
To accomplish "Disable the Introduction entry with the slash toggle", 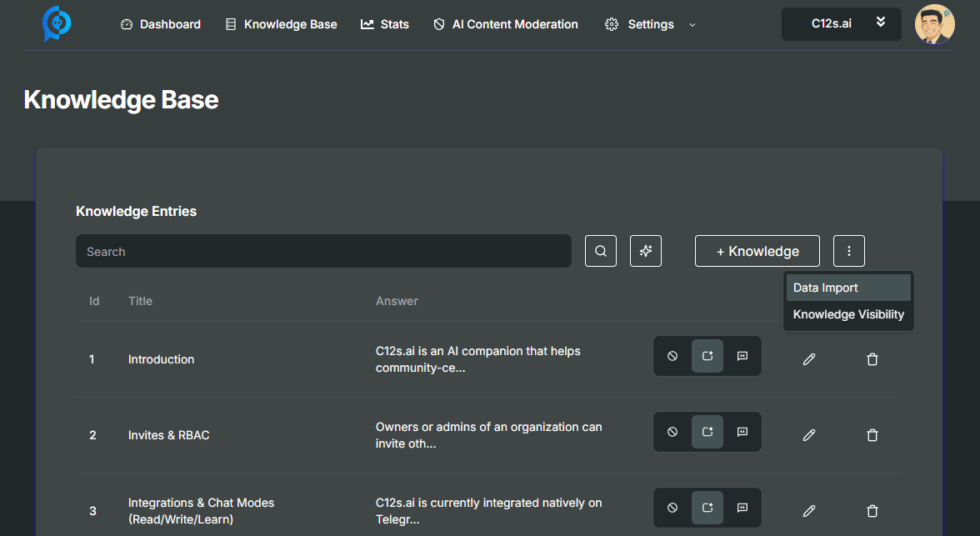I will (x=672, y=356).
